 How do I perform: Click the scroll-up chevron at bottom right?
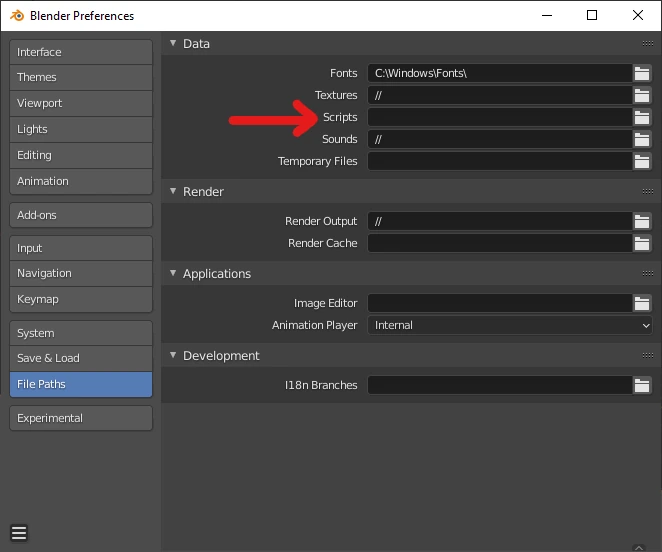click(639, 548)
